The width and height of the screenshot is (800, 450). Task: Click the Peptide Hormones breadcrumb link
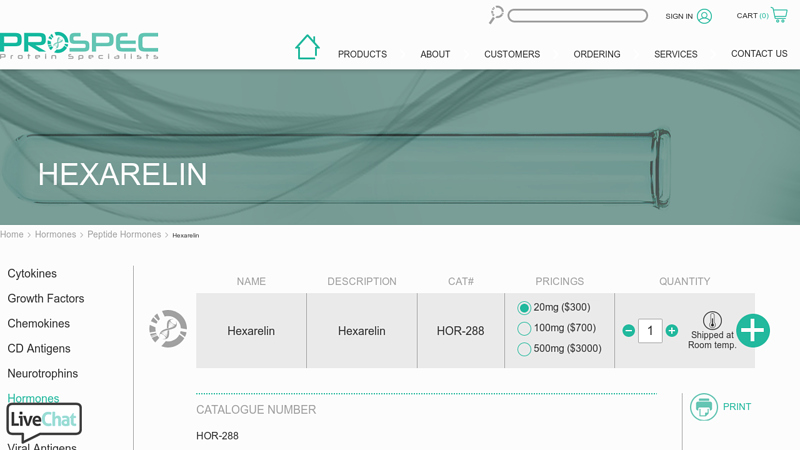click(124, 235)
